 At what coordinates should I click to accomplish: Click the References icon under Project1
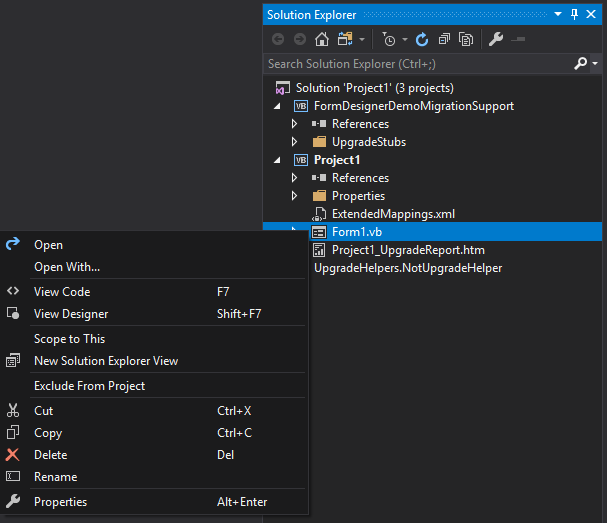pos(319,178)
